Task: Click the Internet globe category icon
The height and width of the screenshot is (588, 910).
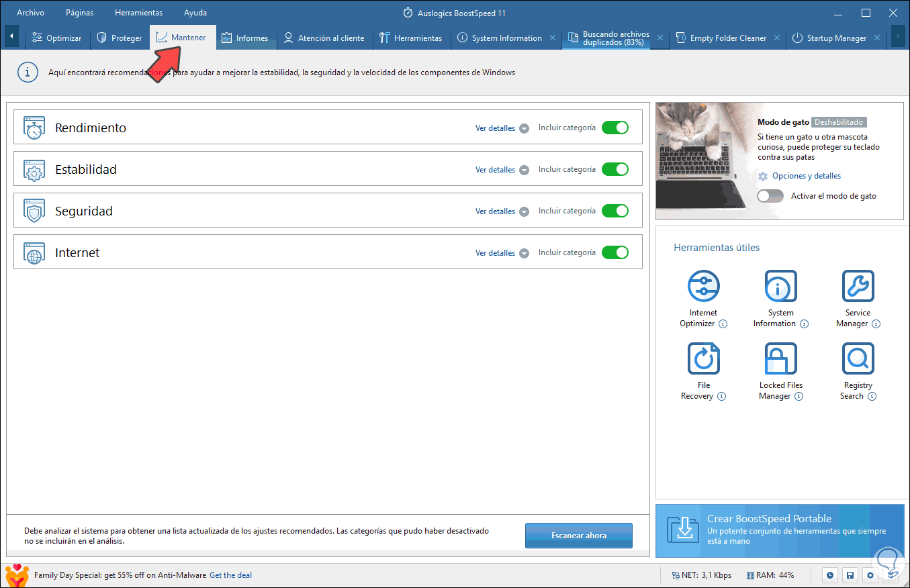Action: (x=34, y=252)
